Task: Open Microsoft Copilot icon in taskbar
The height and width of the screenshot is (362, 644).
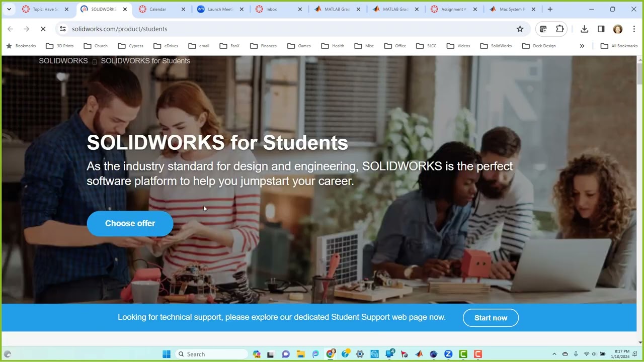Action: click(256, 354)
